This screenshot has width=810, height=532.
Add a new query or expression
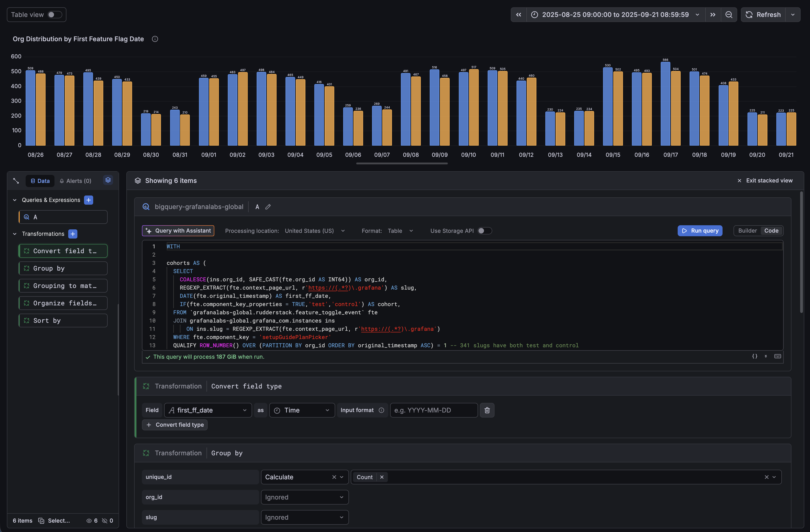pos(89,200)
